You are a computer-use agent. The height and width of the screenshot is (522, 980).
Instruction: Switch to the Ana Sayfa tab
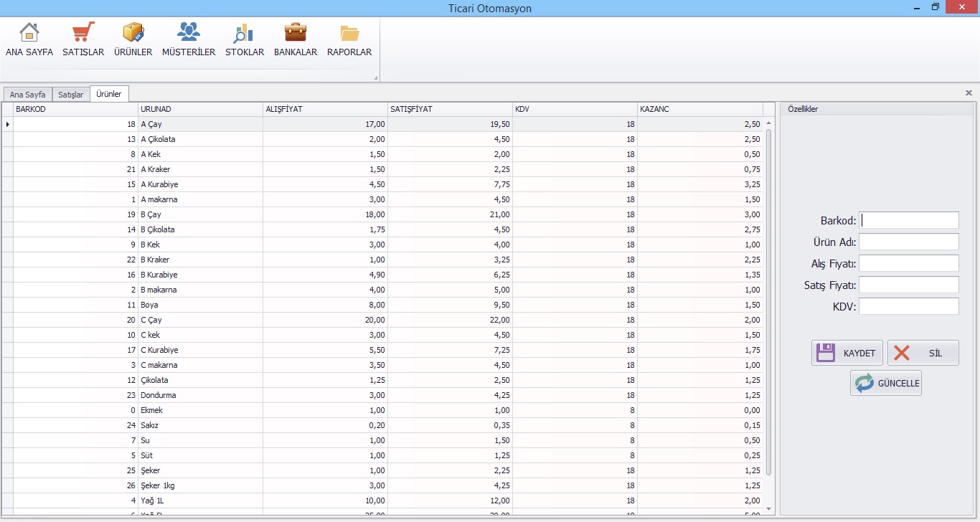tap(27, 94)
